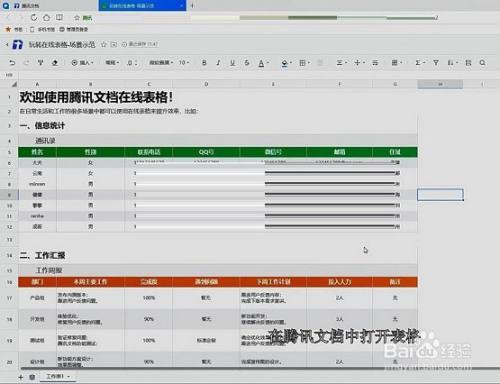Select the 工作表1 sheet tab
500x384 pixels.
coord(57,377)
